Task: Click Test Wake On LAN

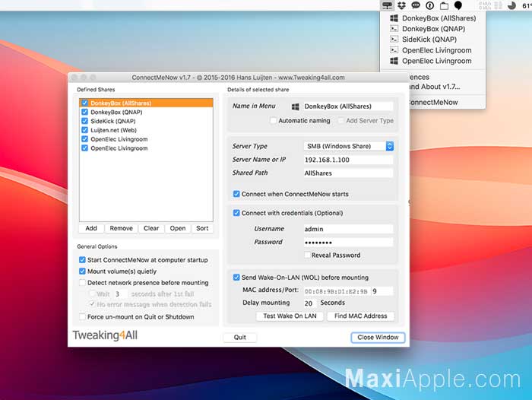Action: 290,316
